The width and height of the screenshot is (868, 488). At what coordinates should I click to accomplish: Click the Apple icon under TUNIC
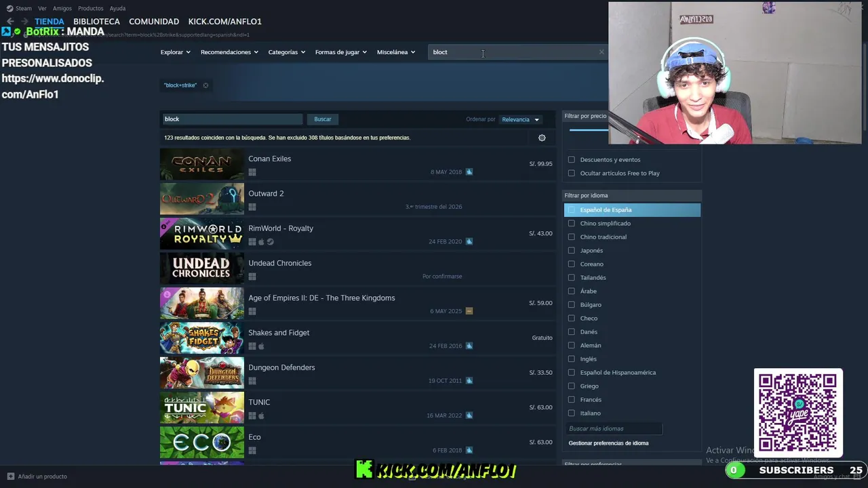[261, 415]
